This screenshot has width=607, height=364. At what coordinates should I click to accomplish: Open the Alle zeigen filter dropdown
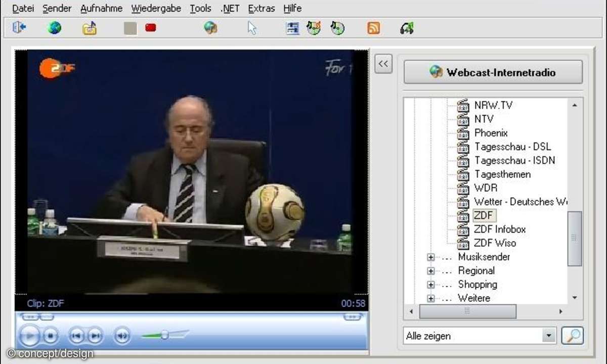click(549, 336)
